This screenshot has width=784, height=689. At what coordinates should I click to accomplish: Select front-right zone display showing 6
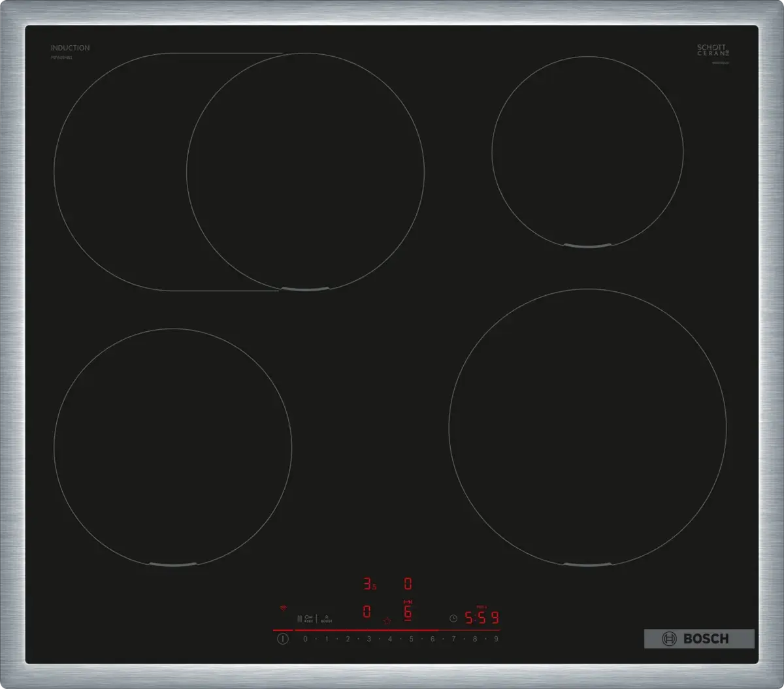point(408,611)
